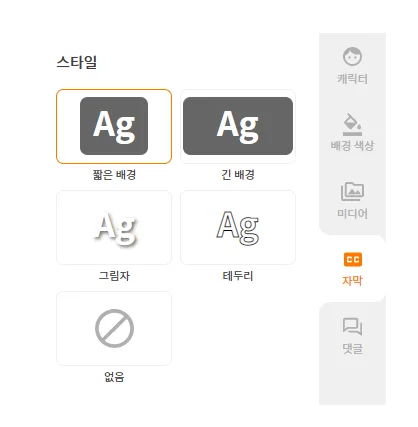
Task: Click the no-style prohibition circle icon
Action: point(114,328)
